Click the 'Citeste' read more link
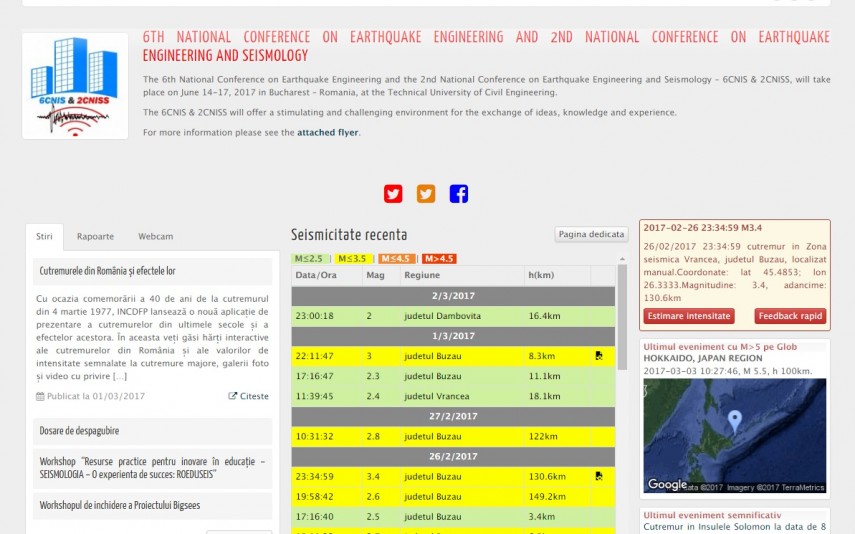Image resolution: width=855 pixels, height=534 pixels. click(x=249, y=396)
